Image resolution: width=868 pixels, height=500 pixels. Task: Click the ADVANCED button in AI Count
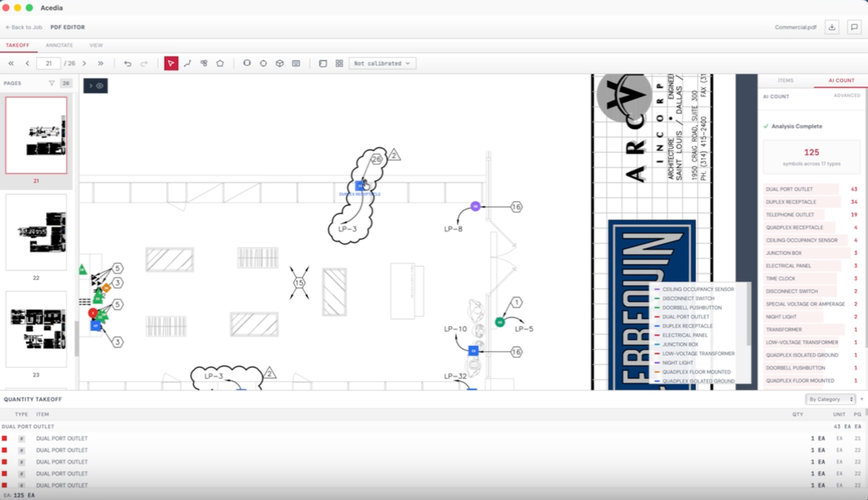tap(846, 96)
